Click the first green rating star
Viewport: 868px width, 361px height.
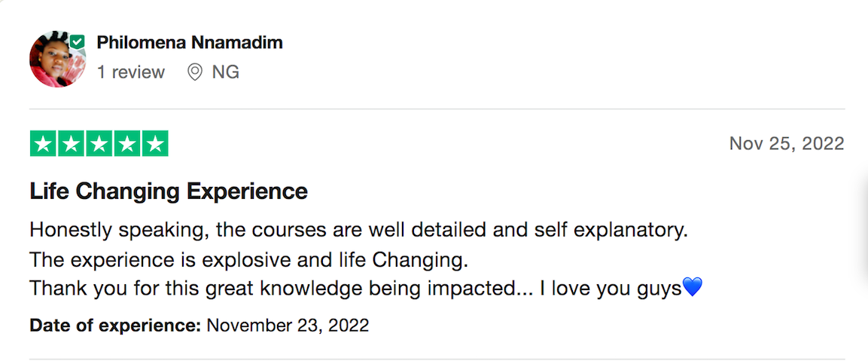click(x=43, y=144)
